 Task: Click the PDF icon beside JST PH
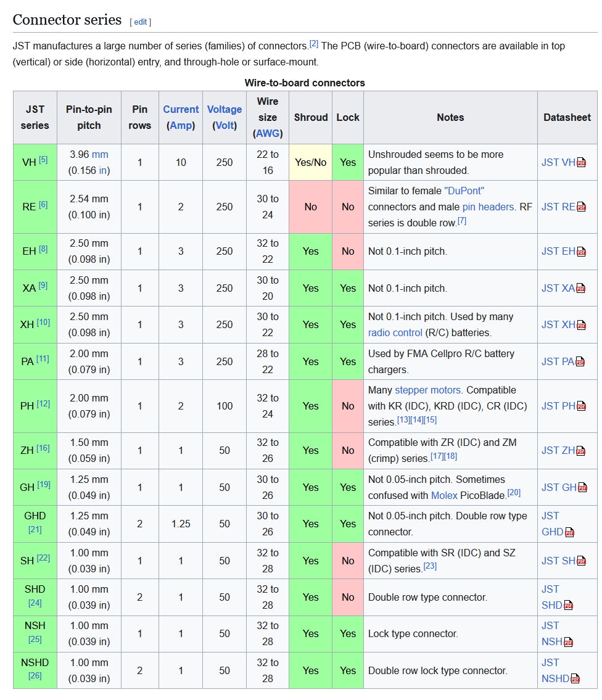pyautogui.click(x=582, y=406)
